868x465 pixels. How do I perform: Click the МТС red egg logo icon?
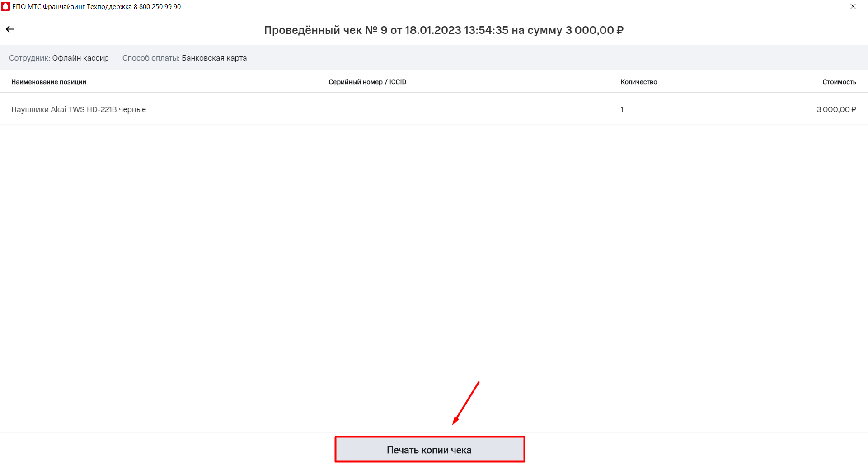click(x=5, y=7)
